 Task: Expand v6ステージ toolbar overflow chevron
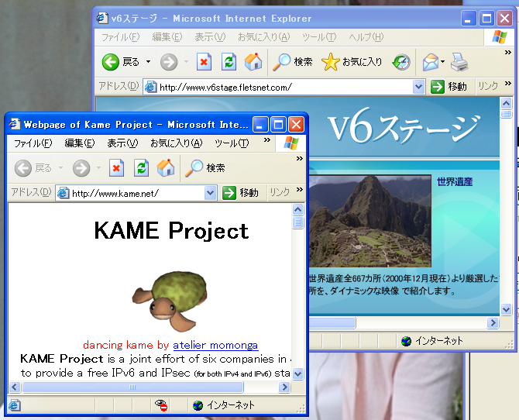pos(507,53)
